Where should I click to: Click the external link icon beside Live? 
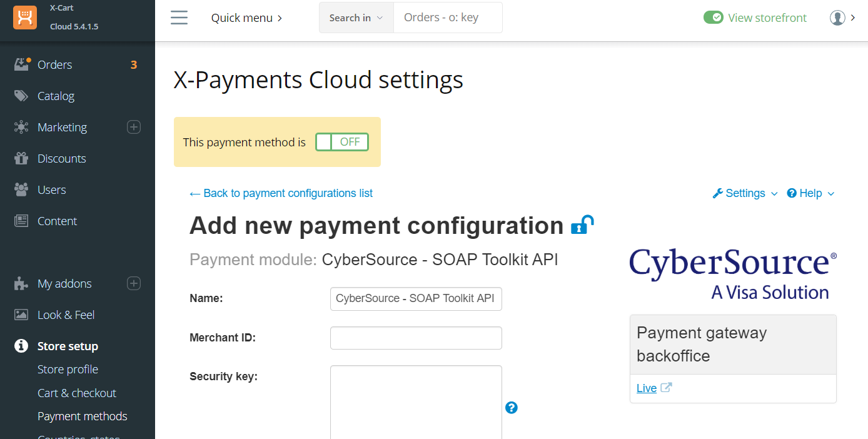[667, 388]
